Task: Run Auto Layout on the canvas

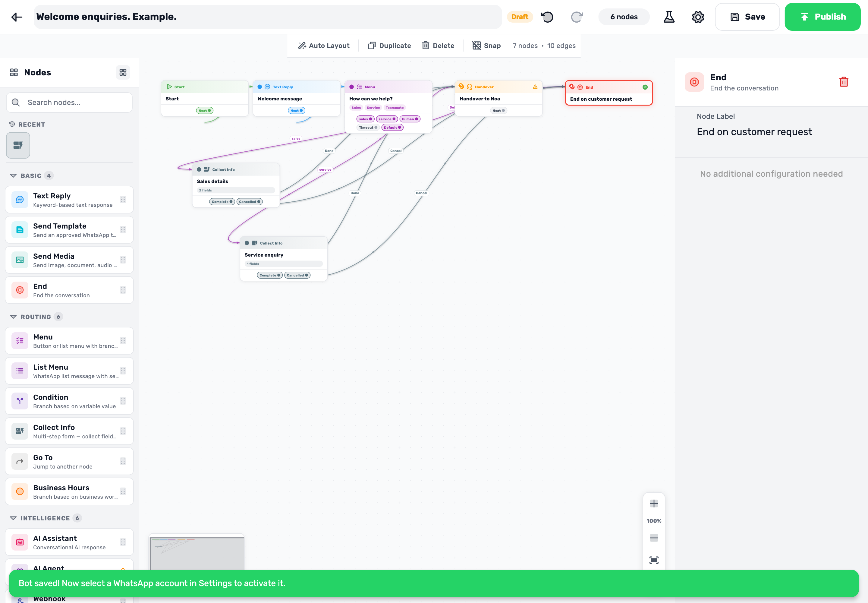Action: click(324, 45)
